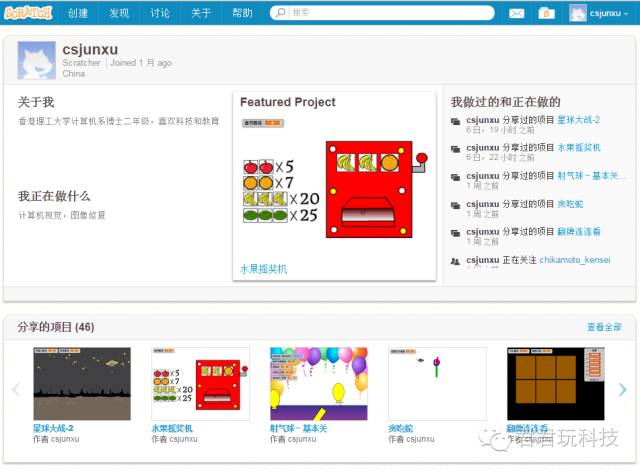Open the 创建 menu
This screenshot has width=640, height=470.
pos(78,13)
